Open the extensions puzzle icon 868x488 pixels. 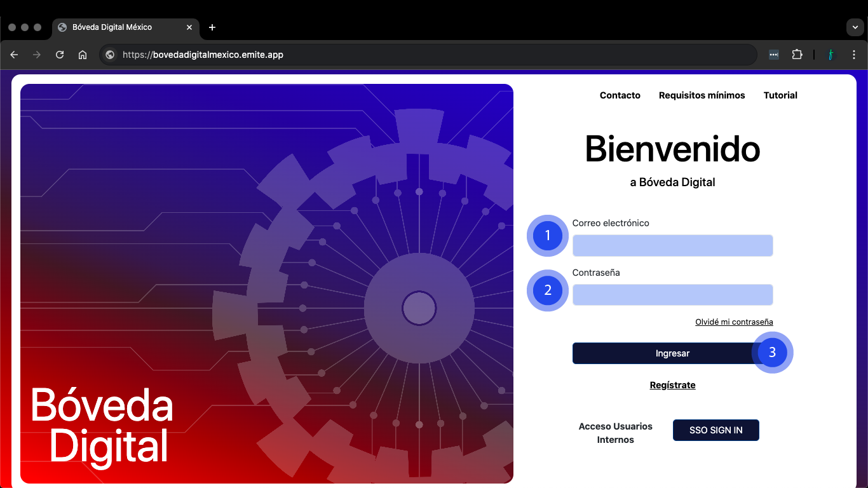coord(797,55)
